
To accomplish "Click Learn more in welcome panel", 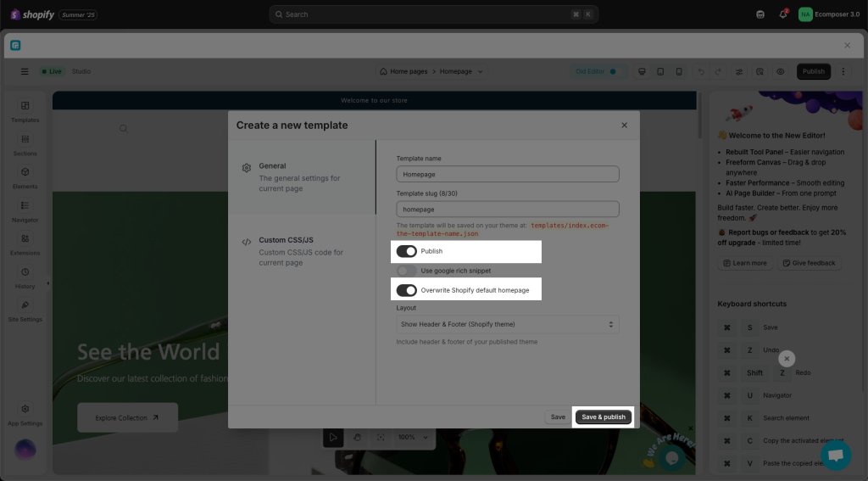I will tap(745, 263).
